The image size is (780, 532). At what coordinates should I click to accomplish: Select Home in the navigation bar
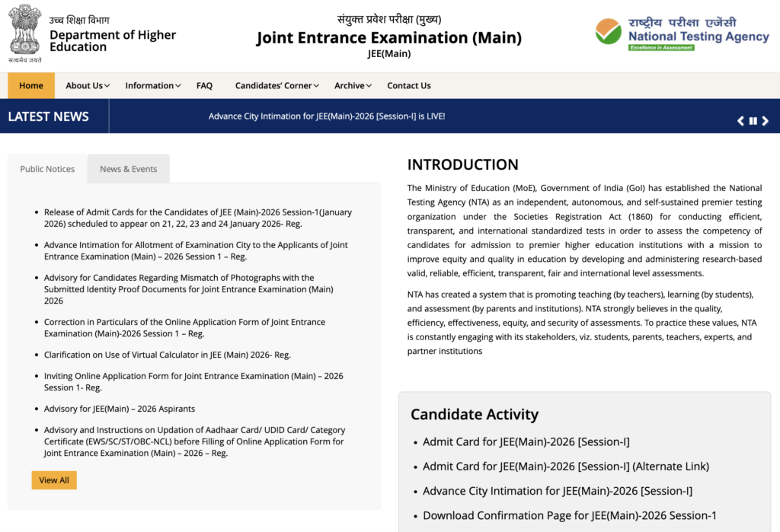(30, 85)
